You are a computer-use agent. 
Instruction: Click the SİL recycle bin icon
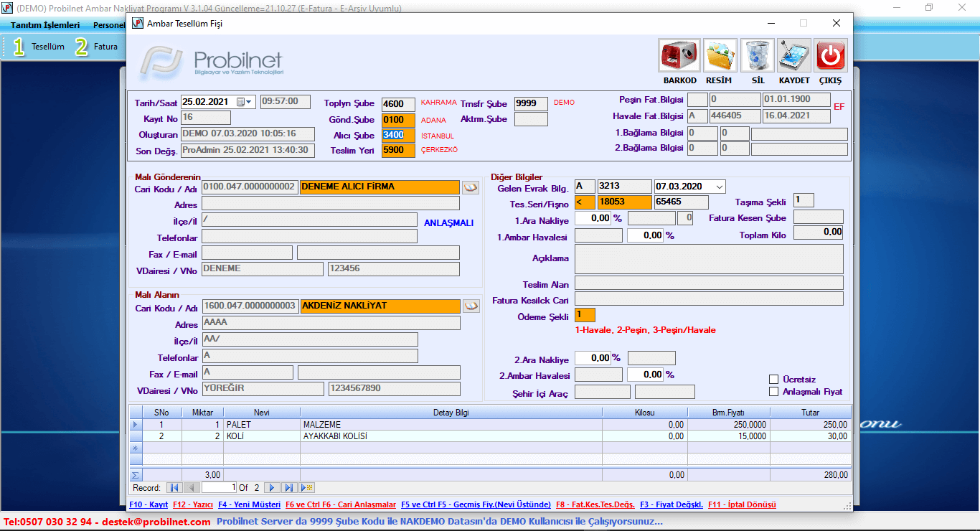[757, 56]
